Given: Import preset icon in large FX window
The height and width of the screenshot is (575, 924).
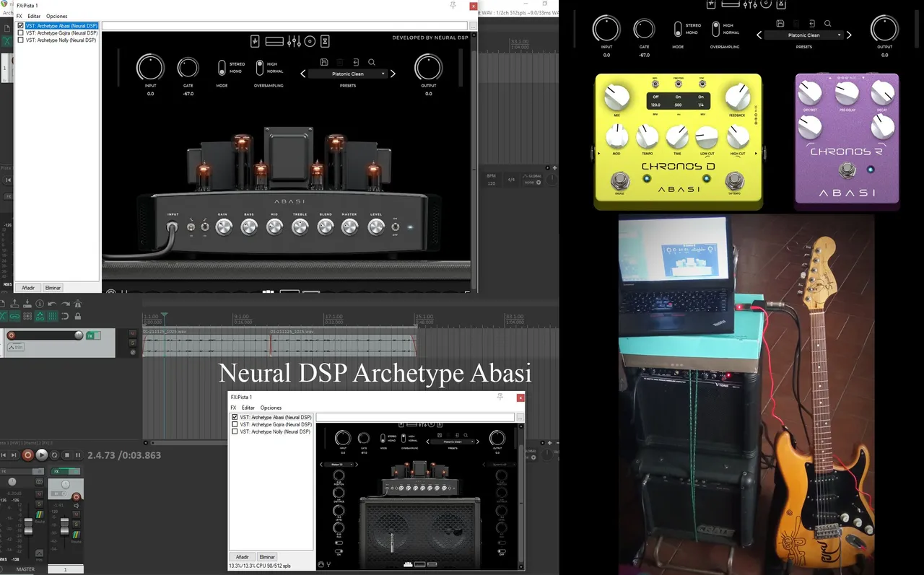Looking at the screenshot, I should [x=357, y=63].
